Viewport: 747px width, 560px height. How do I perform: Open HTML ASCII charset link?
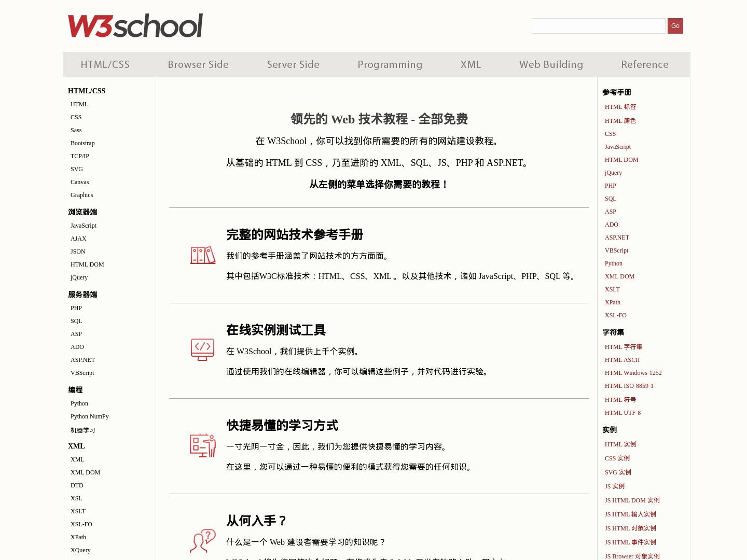click(622, 360)
